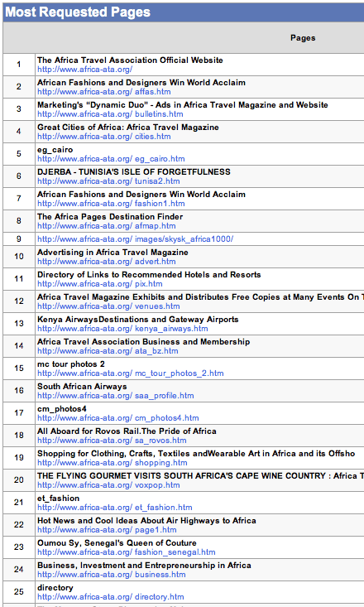Open the images/skysk_africa1000/ link
Viewport: 364px width, 607px height.
[x=136, y=239]
